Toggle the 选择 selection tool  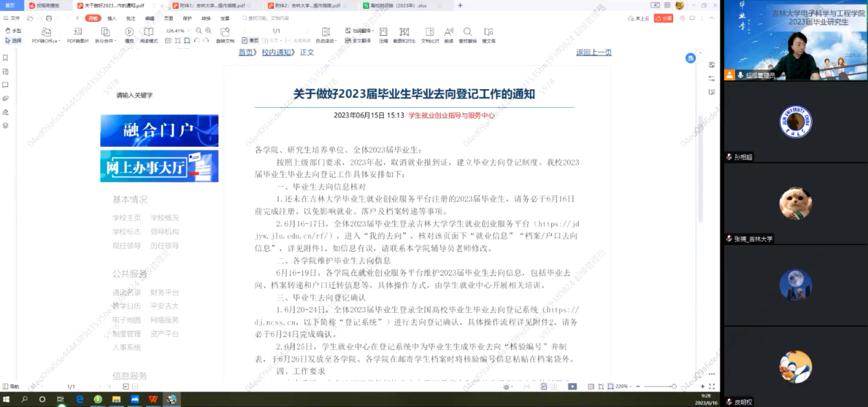[13, 40]
